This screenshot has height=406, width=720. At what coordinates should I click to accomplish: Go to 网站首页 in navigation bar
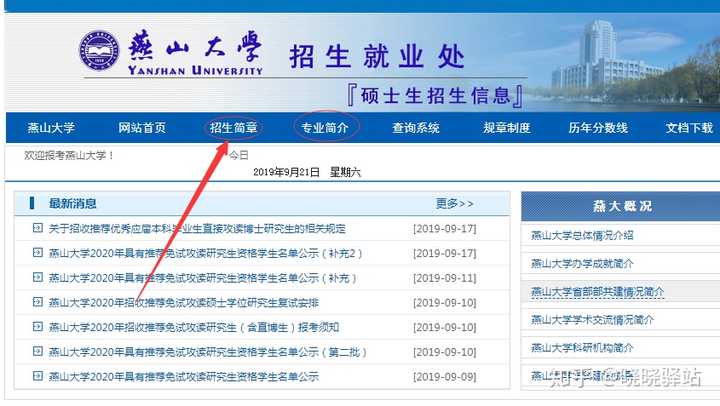pos(142,128)
